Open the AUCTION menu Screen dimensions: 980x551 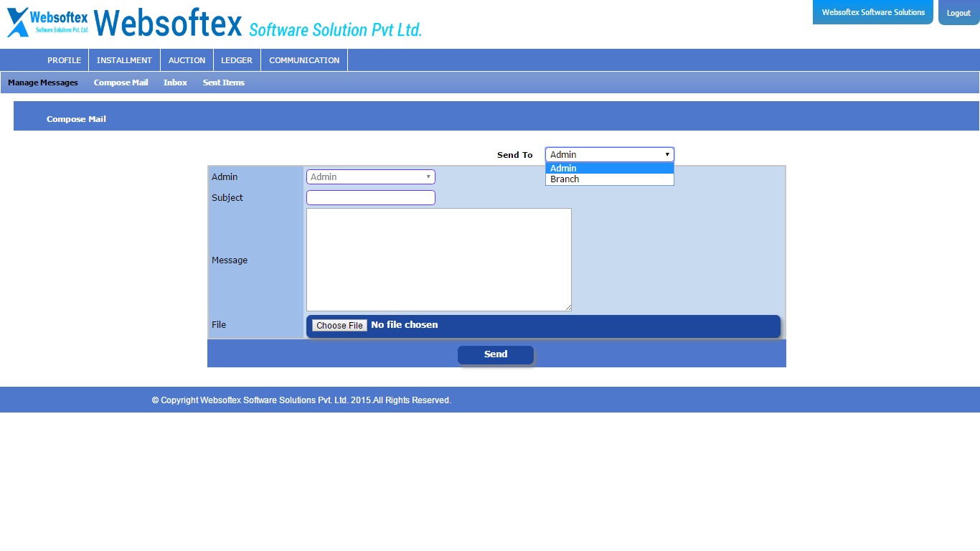click(187, 60)
